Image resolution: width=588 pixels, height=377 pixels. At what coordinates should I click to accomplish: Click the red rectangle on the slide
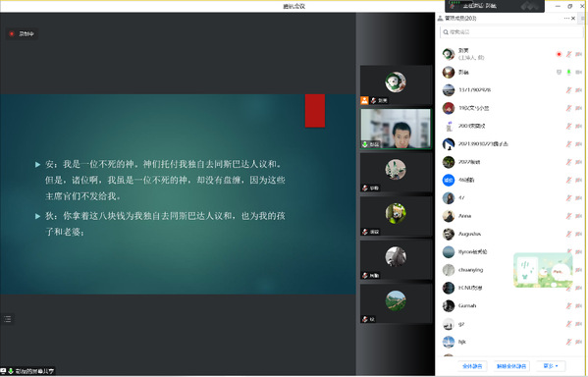click(x=315, y=111)
